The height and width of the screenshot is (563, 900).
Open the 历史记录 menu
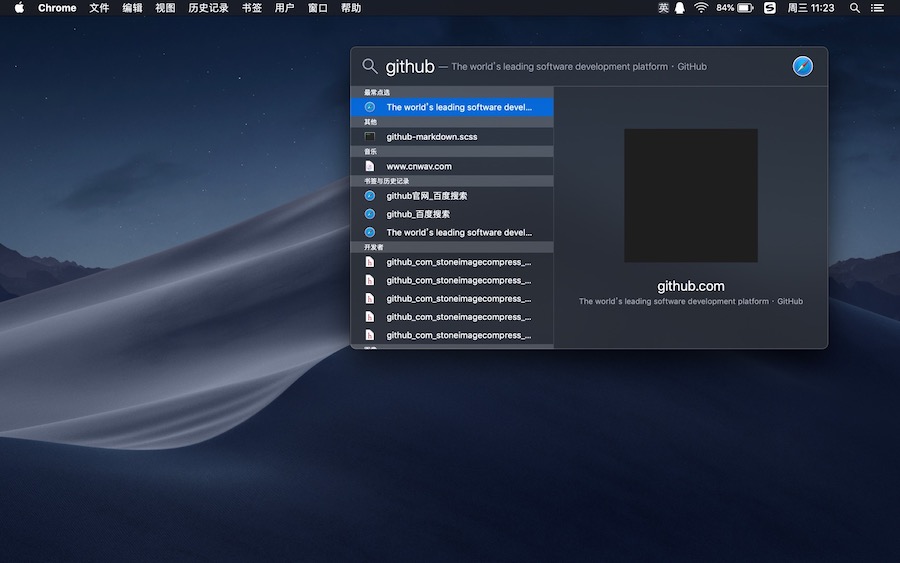tap(208, 8)
